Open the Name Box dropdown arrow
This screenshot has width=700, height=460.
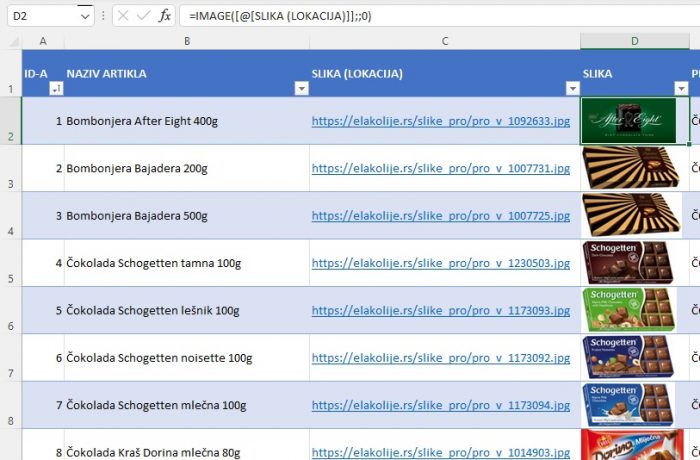click(x=84, y=17)
